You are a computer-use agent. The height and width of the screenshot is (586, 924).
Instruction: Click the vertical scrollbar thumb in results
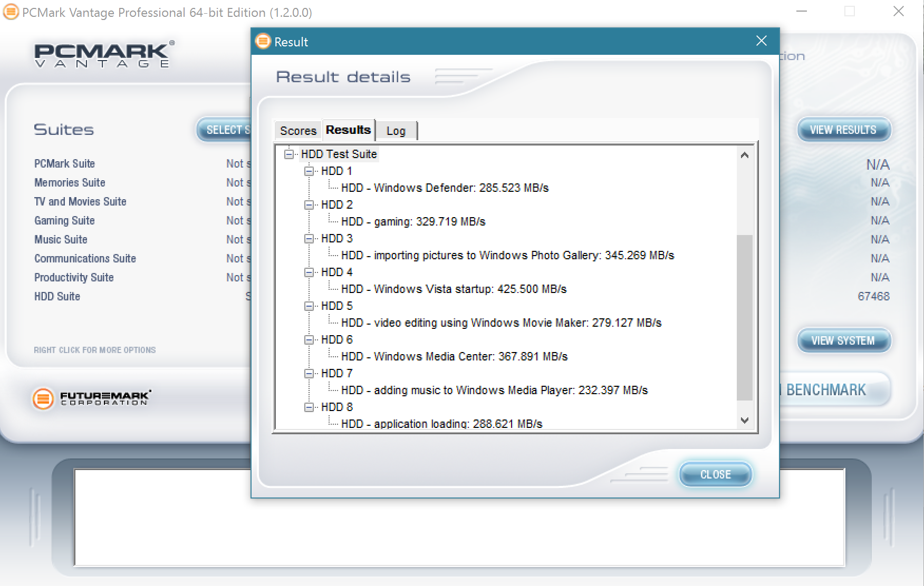tap(745, 316)
